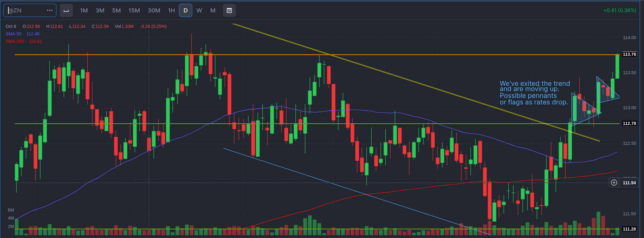
Task: Change chart to 5M interval
Action: pos(116,11)
